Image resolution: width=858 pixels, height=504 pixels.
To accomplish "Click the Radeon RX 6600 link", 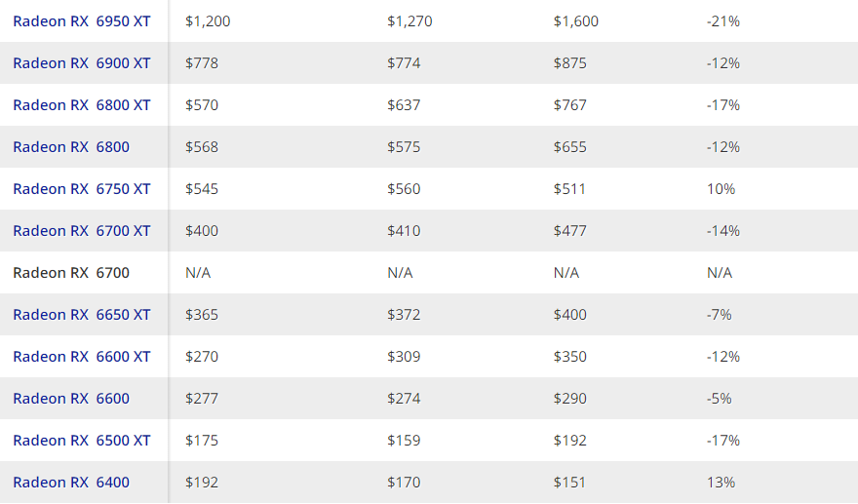I will [71, 399].
